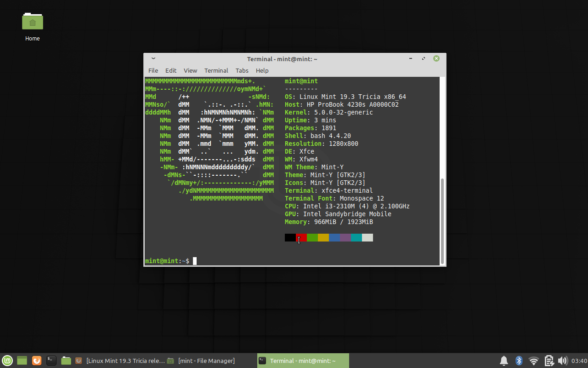Click the 'Resolution: 1280x800' line
Image resolution: width=588 pixels, height=368 pixels.
[322, 144]
